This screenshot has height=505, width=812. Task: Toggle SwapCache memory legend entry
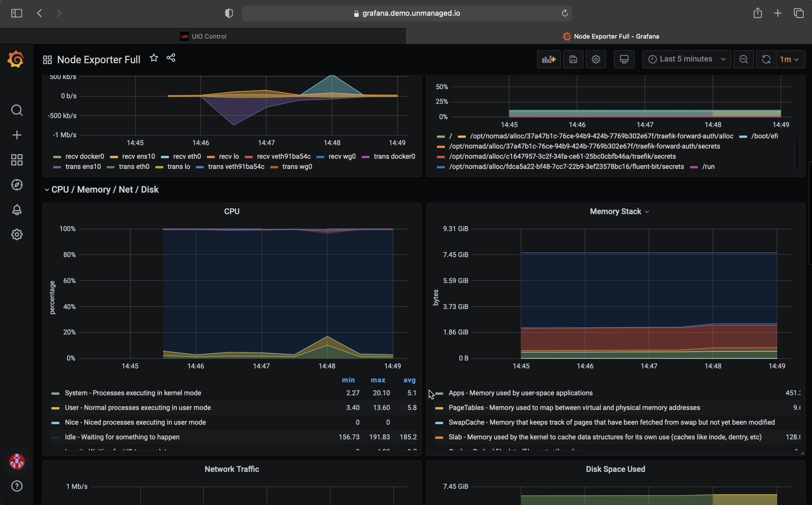(x=611, y=422)
